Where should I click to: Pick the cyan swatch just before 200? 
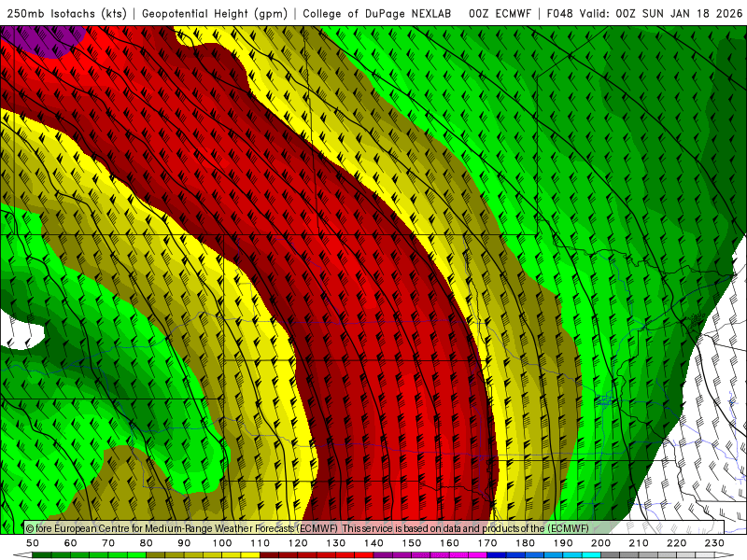pyautogui.click(x=591, y=555)
